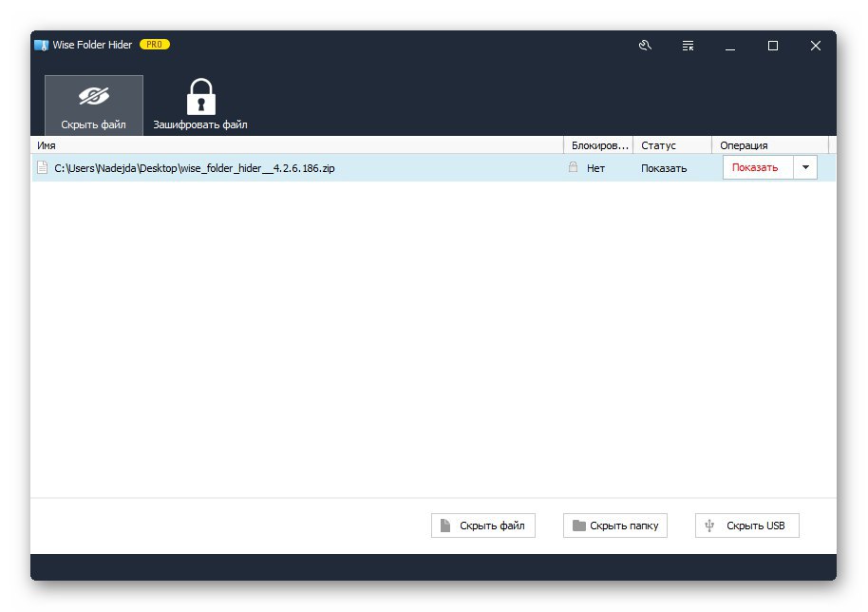
Task: Open the key/password tool icon in title bar
Action: (645, 46)
